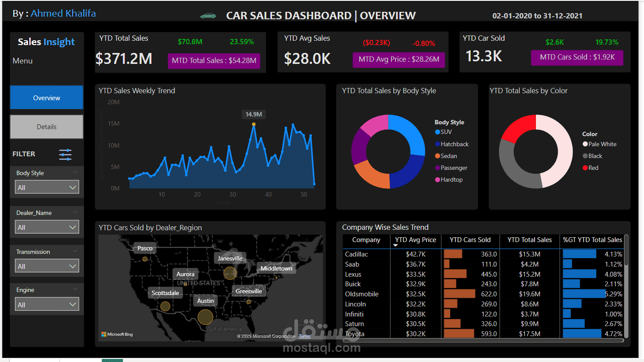Select the Janesville bubble on the map
The height and width of the screenshot is (362, 644).
(230, 273)
